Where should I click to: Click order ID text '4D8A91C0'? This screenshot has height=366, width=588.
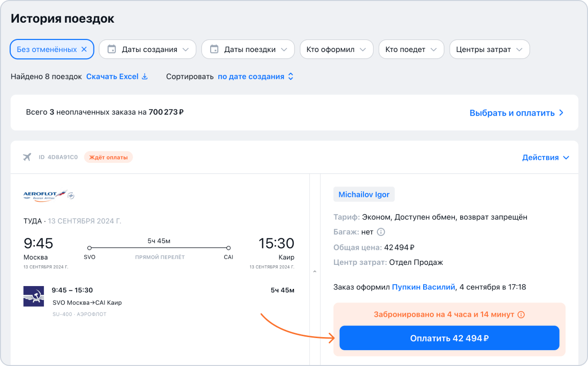point(63,157)
